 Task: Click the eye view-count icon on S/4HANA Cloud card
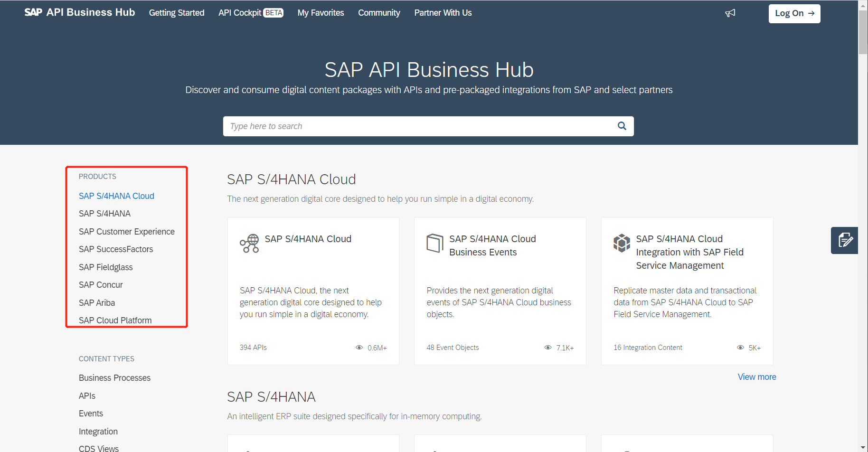tap(359, 347)
